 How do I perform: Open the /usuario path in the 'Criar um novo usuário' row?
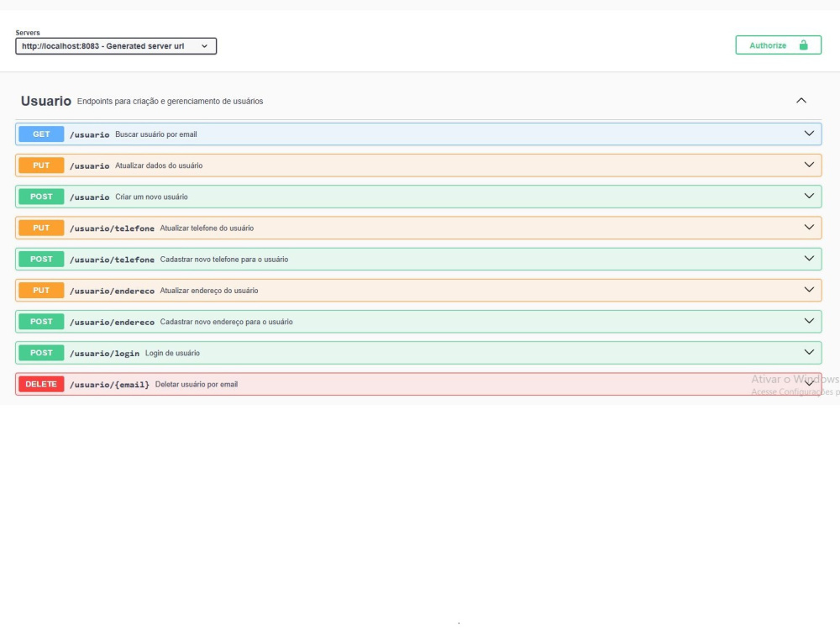[90, 197]
